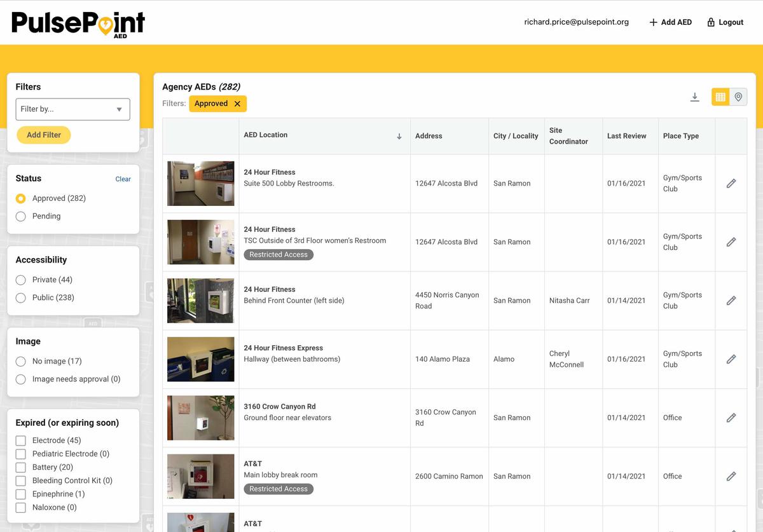Select the Pending status radio button
The width and height of the screenshot is (763, 532).
click(21, 216)
